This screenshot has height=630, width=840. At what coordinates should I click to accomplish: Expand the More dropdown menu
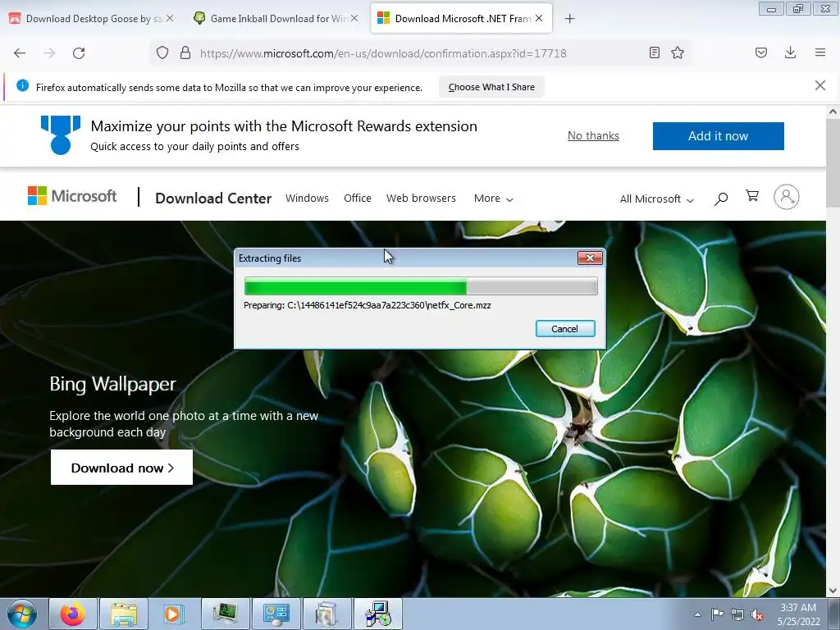coord(493,199)
